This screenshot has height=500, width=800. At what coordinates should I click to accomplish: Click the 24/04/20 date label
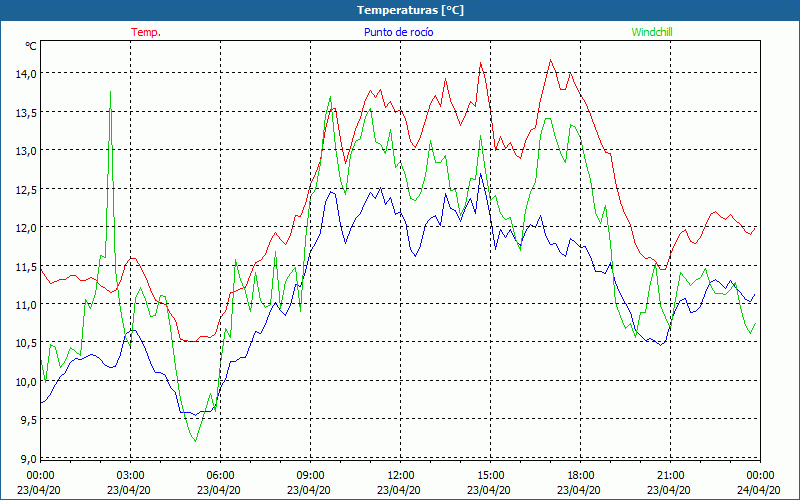[759, 490]
